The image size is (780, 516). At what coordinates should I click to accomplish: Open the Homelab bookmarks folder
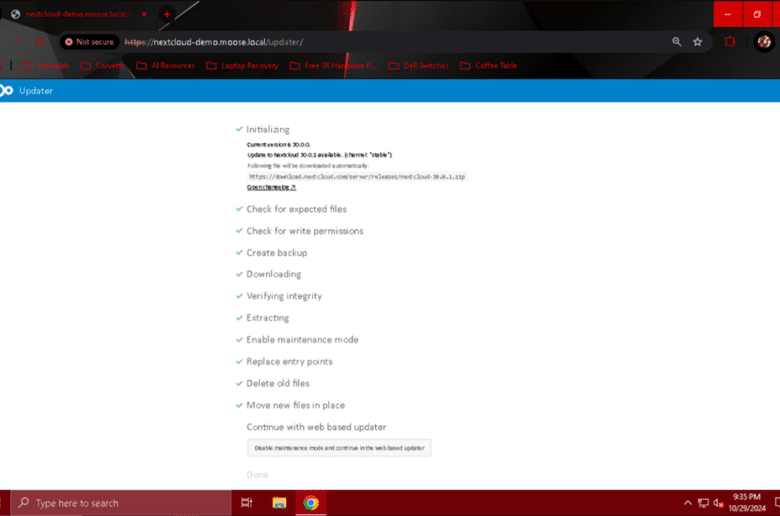point(45,66)
